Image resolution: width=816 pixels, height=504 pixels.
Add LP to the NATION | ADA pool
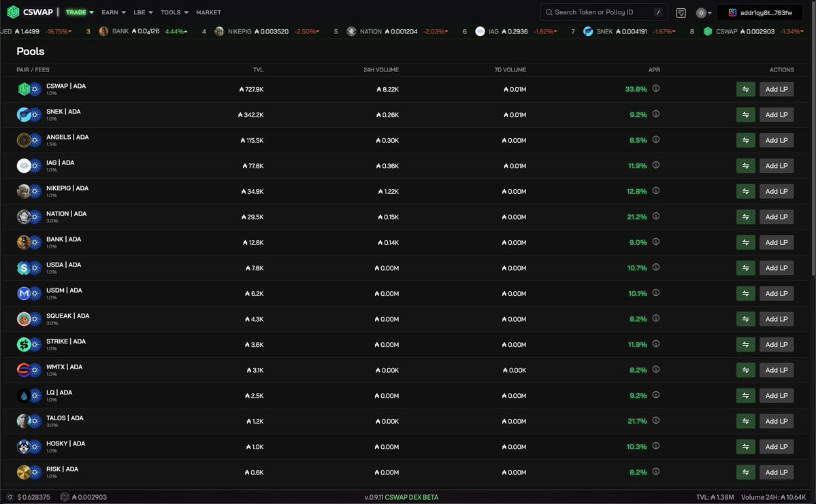point(776,216)
